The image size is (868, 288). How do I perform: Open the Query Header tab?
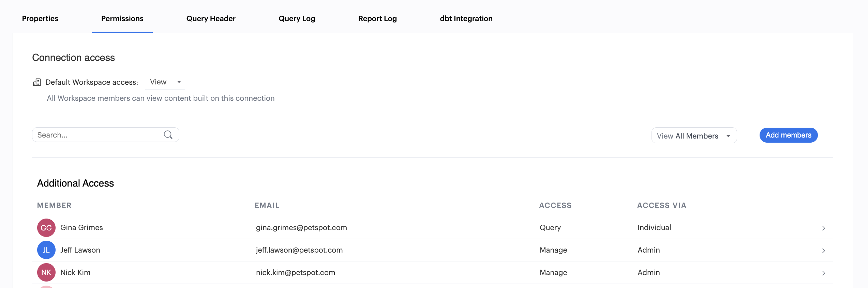(x=211, y=18)
